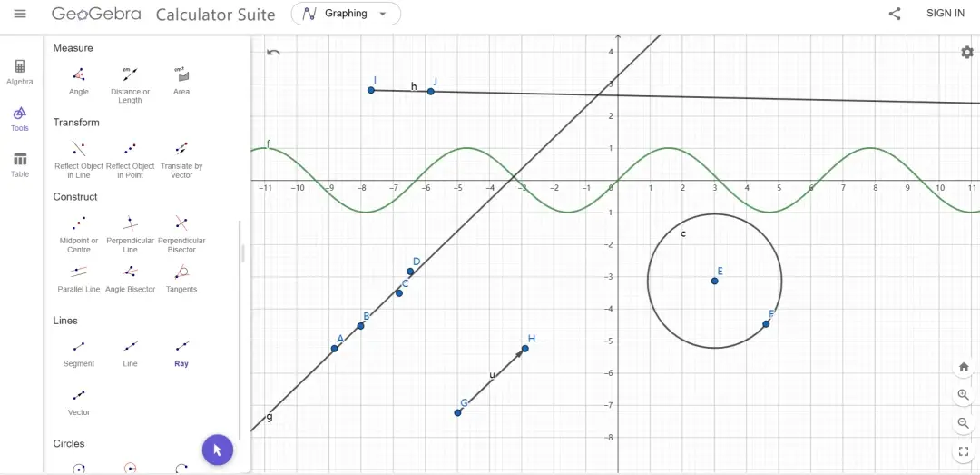The width and height of the screenshot is (980, 475).
Task: Click point A on line g
Action: tap(334, 349)
